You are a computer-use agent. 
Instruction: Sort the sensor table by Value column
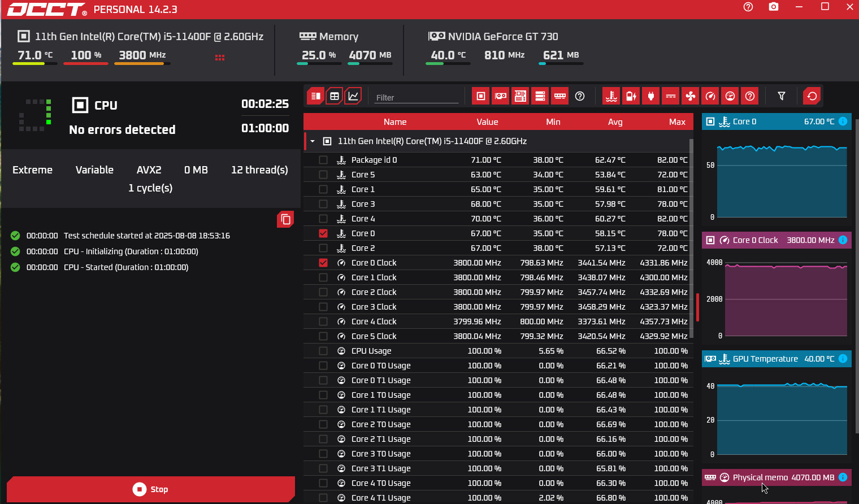[x=487, y=122]
